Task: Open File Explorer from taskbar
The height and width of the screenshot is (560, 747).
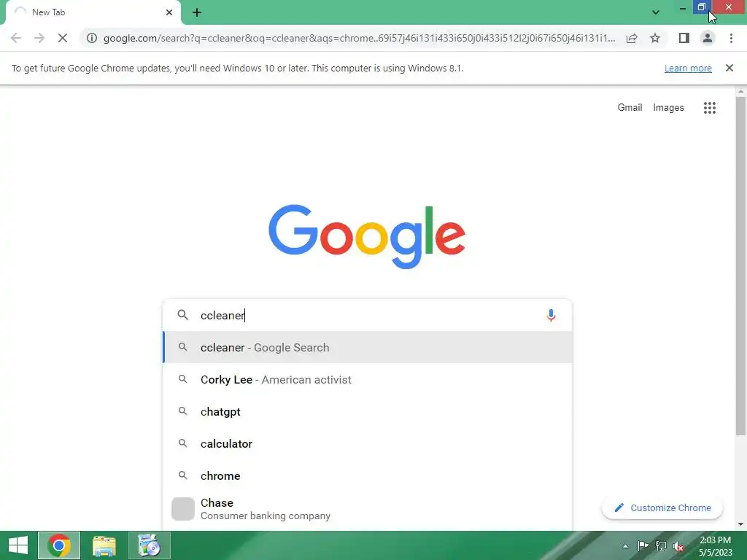Action: coord(104,545)
